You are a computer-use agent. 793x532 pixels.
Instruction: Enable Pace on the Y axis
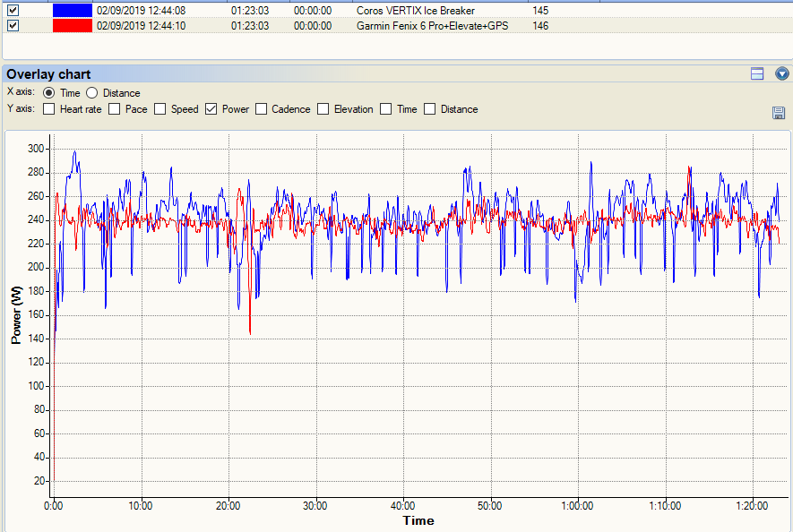115,109
